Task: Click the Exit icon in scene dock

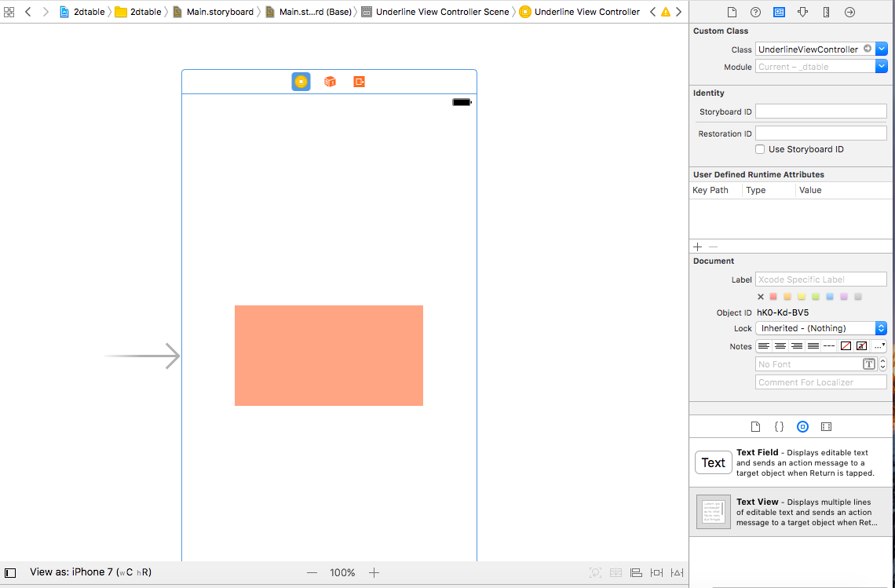Action: click(359, 82)
